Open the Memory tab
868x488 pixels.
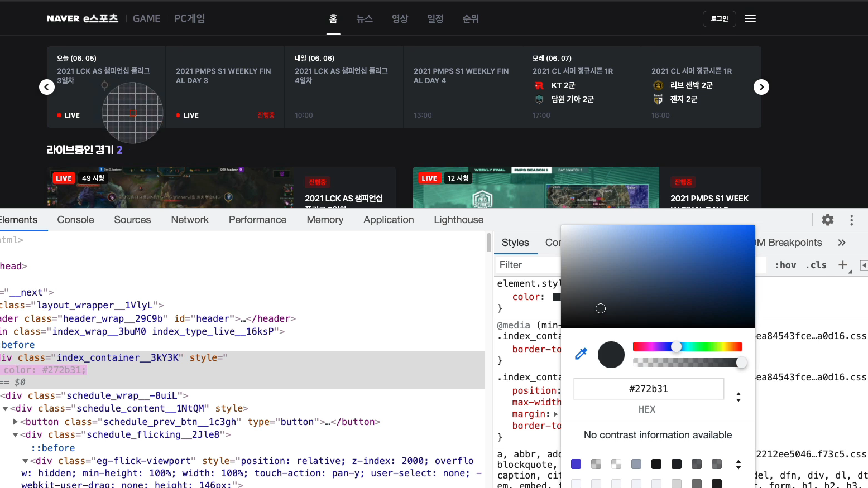(x=325, y=220)
